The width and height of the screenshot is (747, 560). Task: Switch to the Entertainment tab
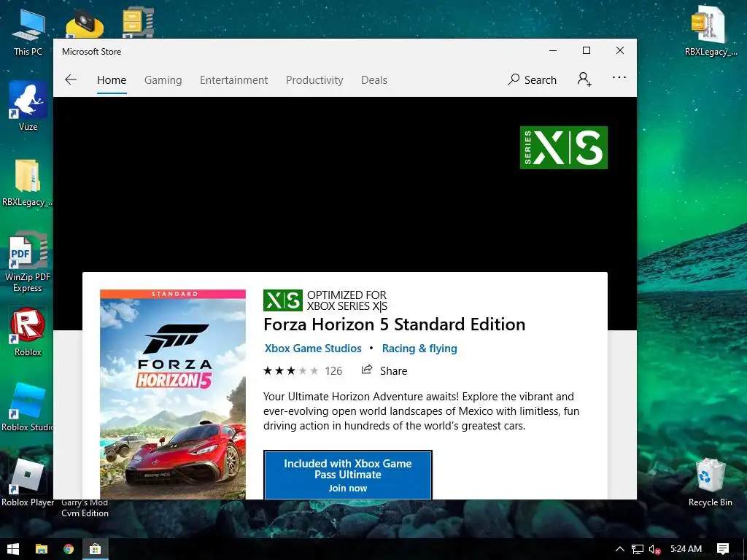click(233, 80)
